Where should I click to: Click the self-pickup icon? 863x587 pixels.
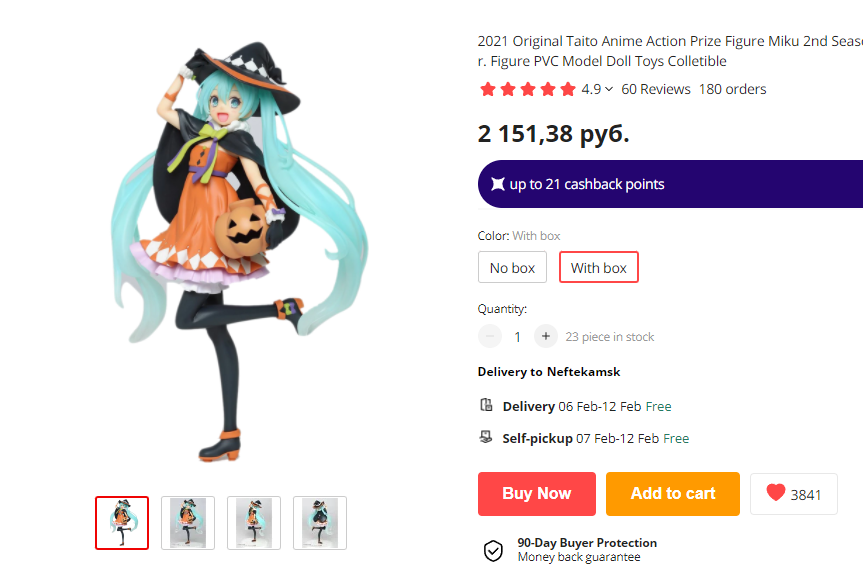click(x=486, y=437)
